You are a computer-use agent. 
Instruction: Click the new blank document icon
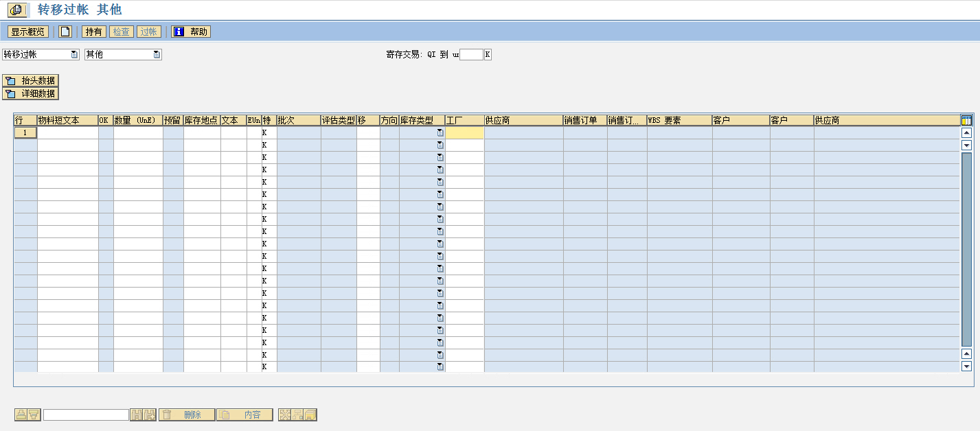[65, 32]
